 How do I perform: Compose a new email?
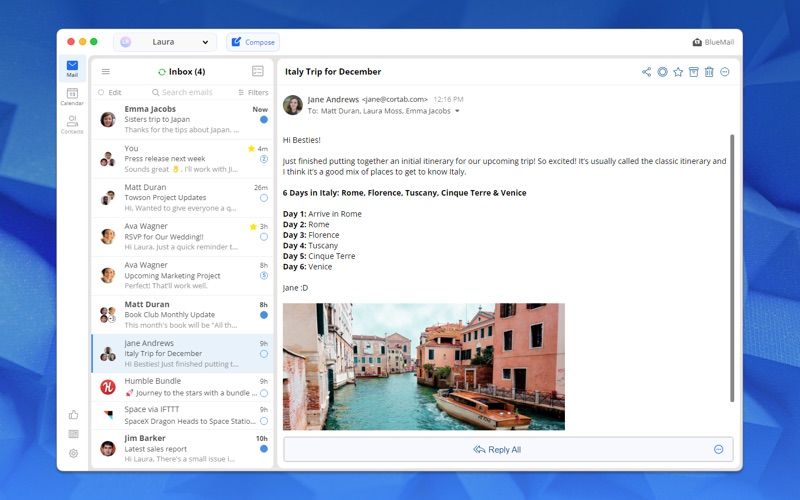click(253, 42)
